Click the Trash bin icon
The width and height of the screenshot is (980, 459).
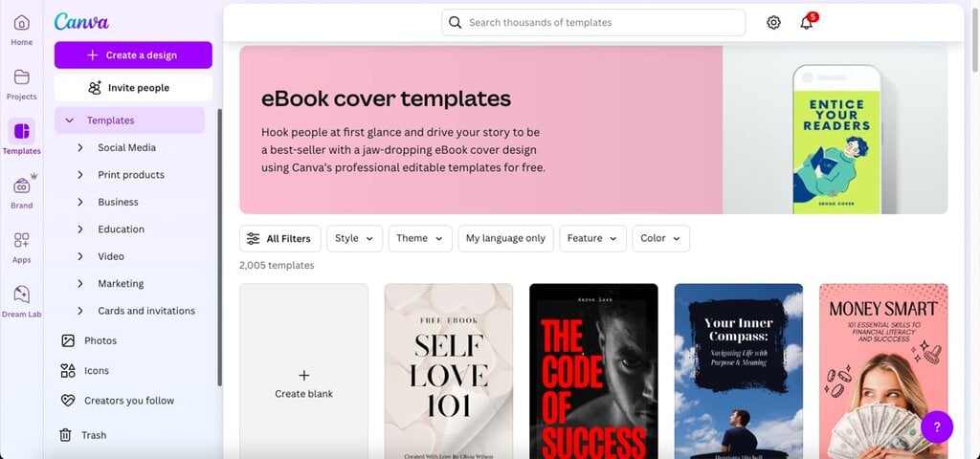click(65, 435)
